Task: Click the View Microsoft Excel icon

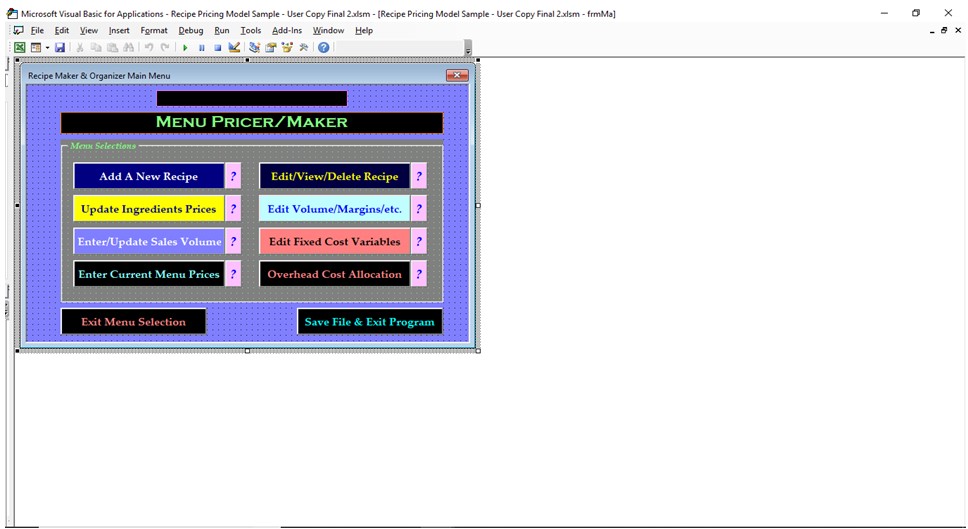Action: (20, 47)
